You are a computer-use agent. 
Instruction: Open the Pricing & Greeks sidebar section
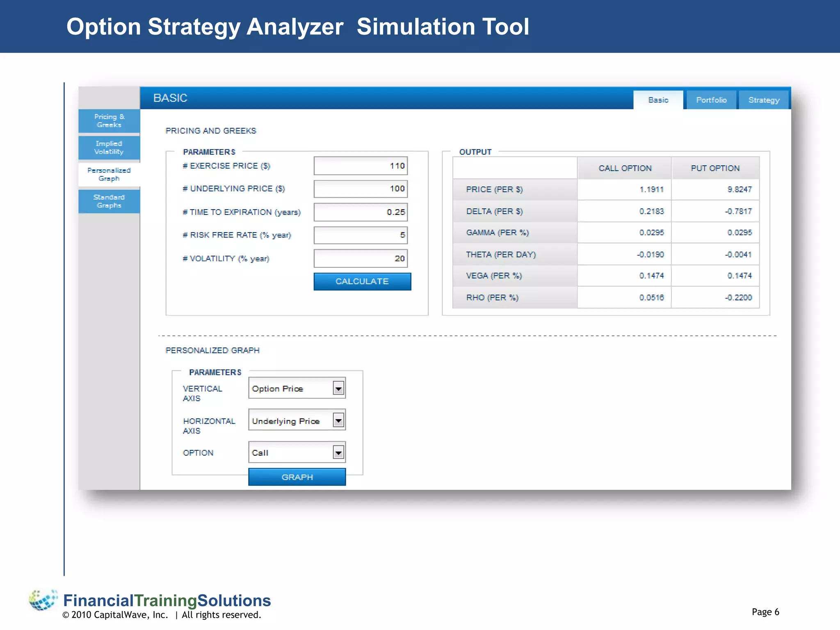109,121
